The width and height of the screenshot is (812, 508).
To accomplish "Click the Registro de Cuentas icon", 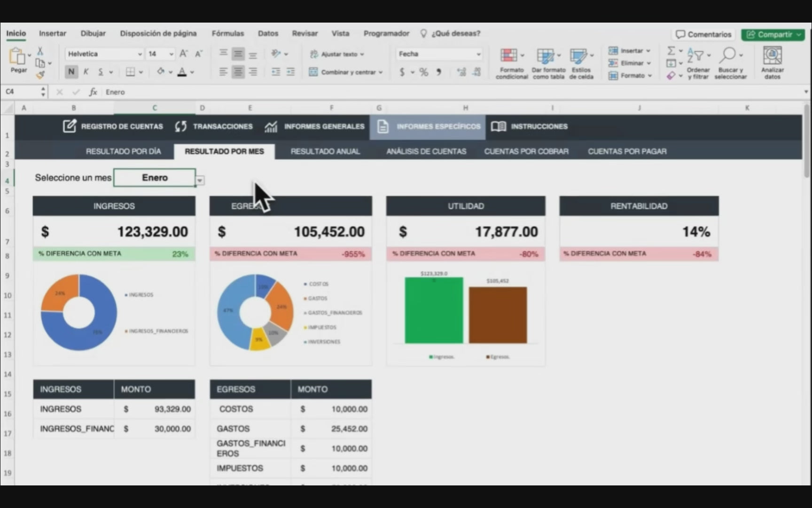I will [70, 126].
